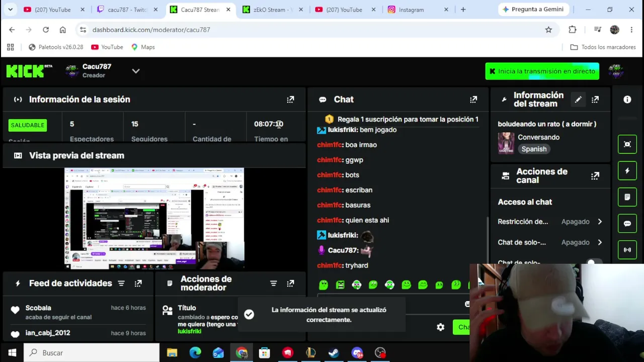Click chat message "chim1fc: tryhard"
Screen dimensions: 644x362
(x=343, y=265)
